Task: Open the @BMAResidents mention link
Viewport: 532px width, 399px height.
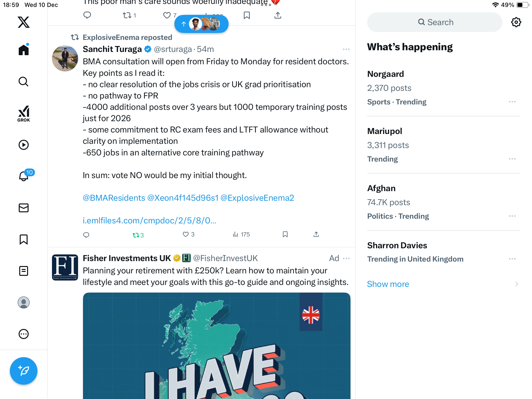Action: 114,198
